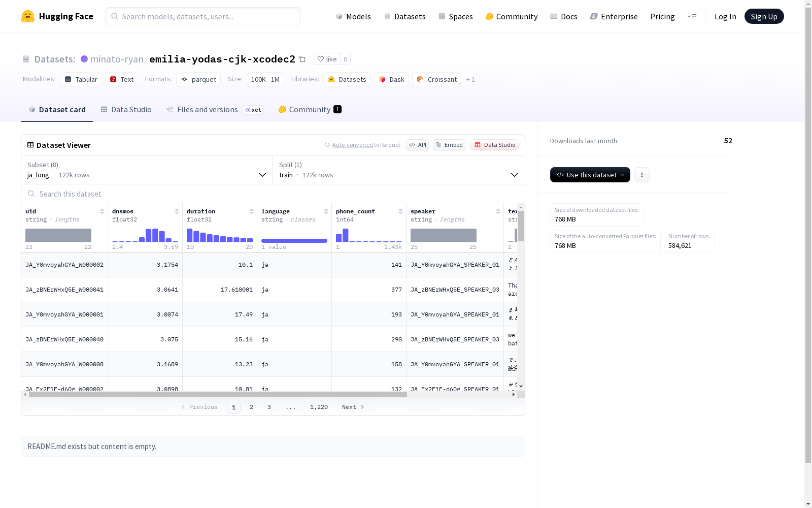Open the Community nav item
This screenshot has width=812, height=508.
pyautogui.click(x=512, y=16)
